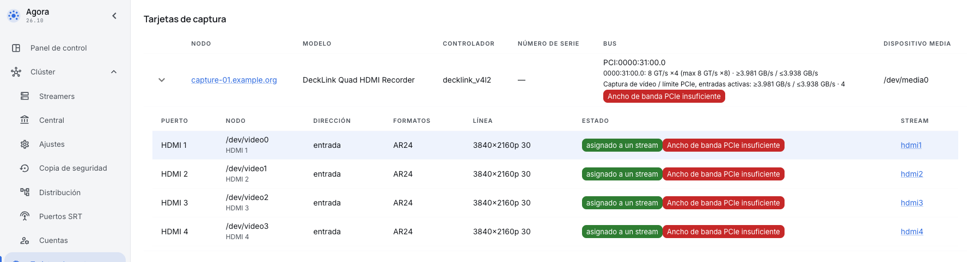Select the Central bank-building icon
The image size is (980, 262).
pos(24,120)
